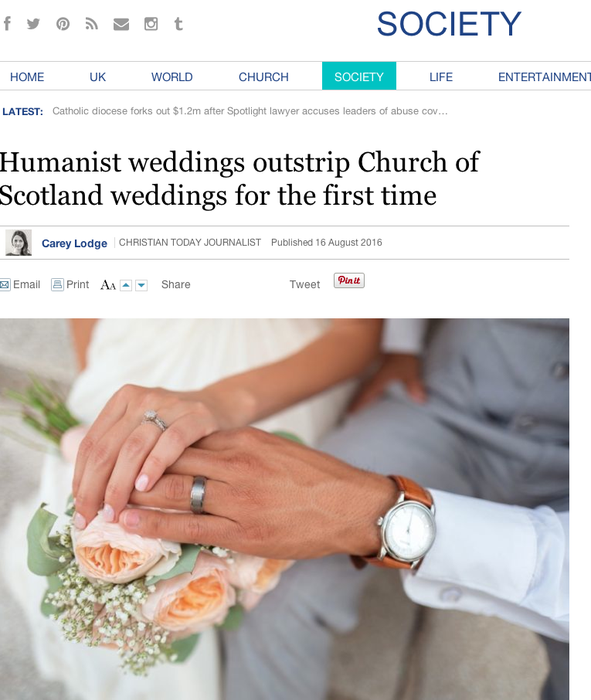
Task: Open the Instagram camera icon
Action: [151, 24]
